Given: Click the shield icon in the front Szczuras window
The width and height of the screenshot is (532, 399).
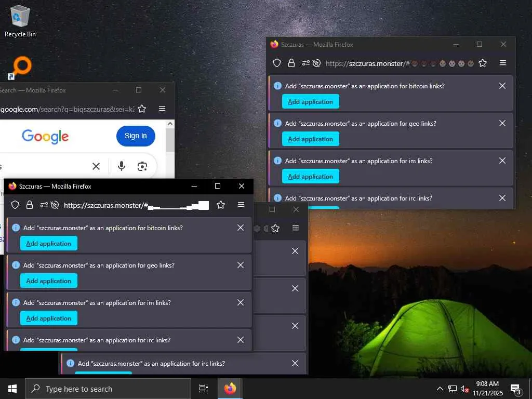Looking at the screenshot, I should [x=15, y=205].
